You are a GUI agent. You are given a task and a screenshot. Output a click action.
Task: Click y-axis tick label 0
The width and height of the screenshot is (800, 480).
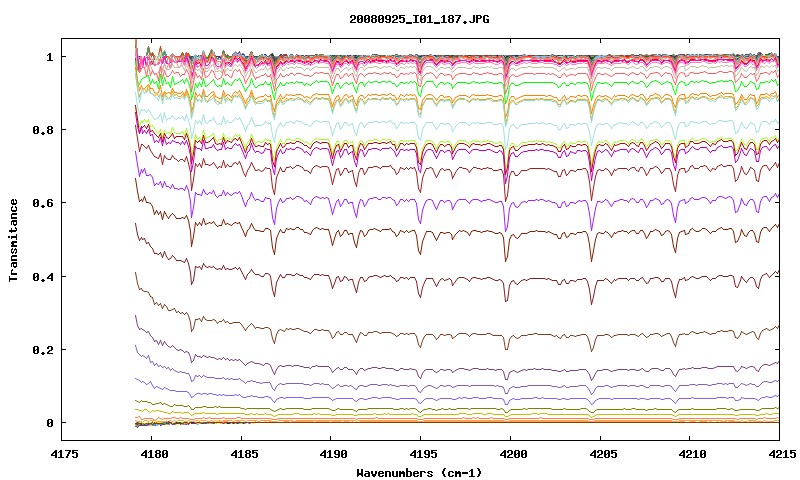49,423
